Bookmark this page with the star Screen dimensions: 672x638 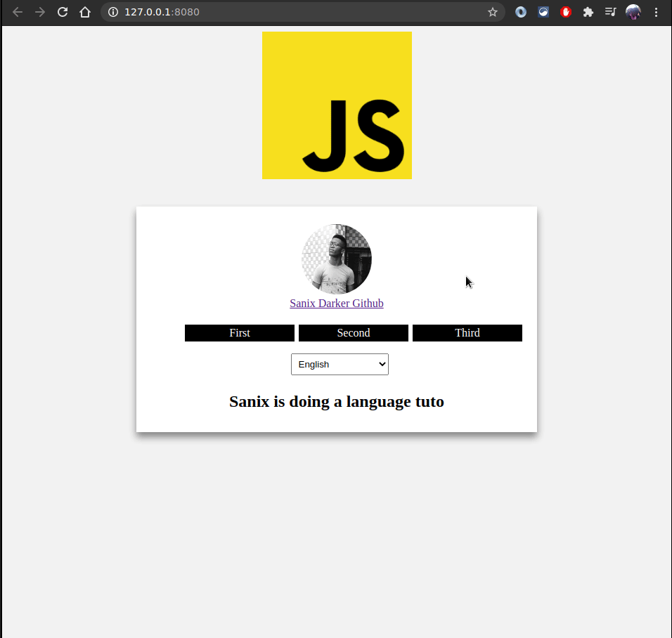493,12
